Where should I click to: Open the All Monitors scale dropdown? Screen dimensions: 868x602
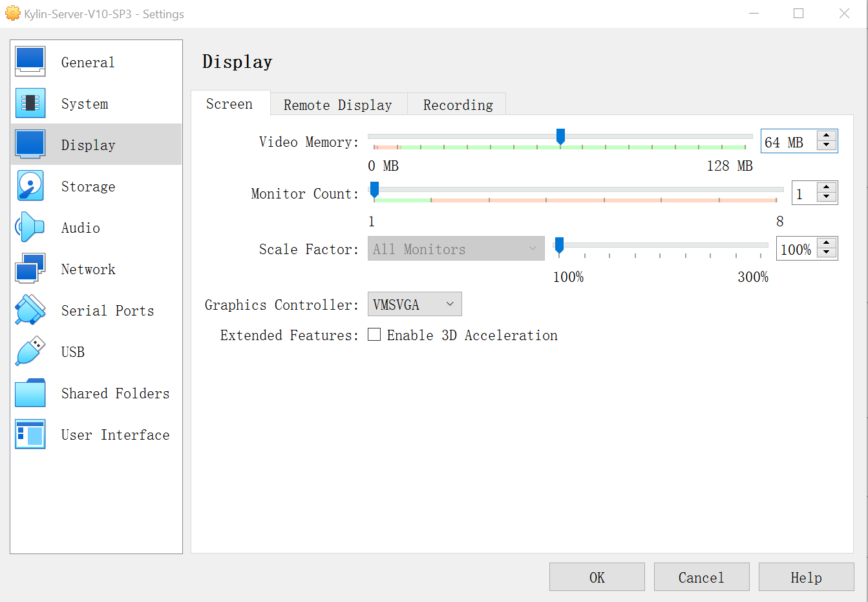(456, 248)
